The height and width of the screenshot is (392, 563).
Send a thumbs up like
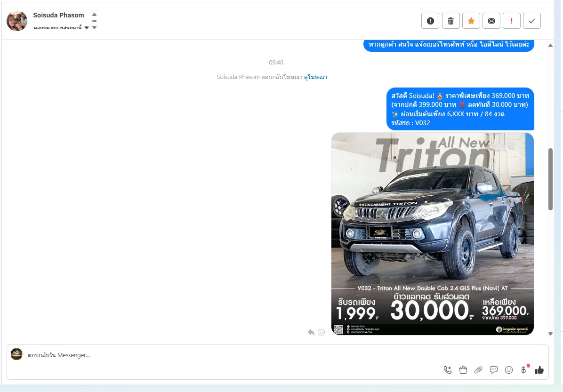pyautogui.click(x=539, y=370)
